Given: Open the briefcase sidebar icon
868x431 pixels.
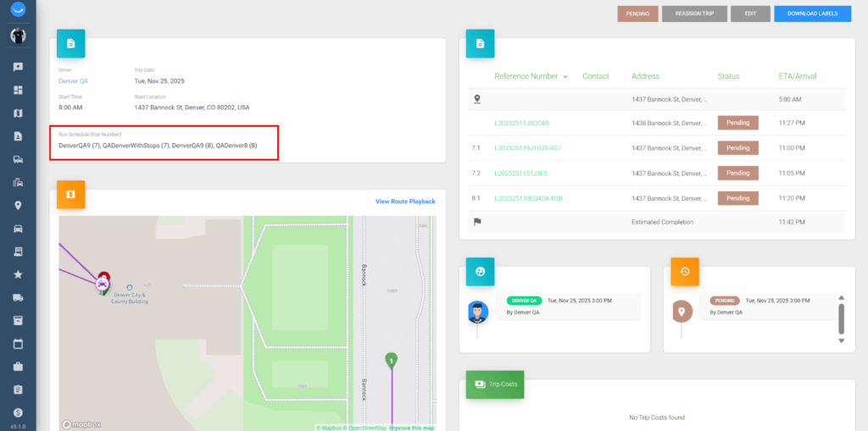Looking at the screenshot, I should point(18,367).
